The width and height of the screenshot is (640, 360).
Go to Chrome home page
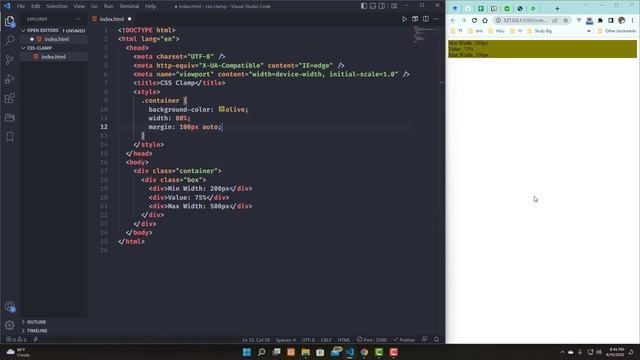[485, 20]
